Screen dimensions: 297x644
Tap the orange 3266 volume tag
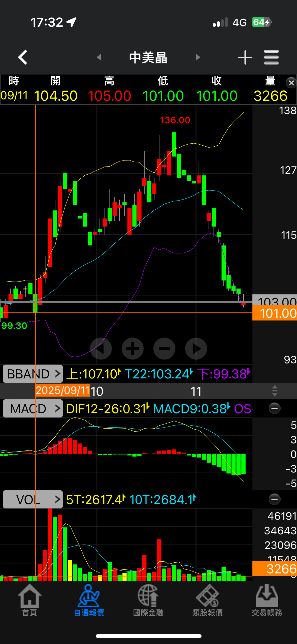(275, 569)
